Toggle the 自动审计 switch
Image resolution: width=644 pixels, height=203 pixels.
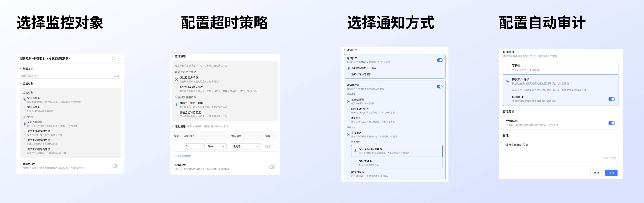[x=611, y=99]
